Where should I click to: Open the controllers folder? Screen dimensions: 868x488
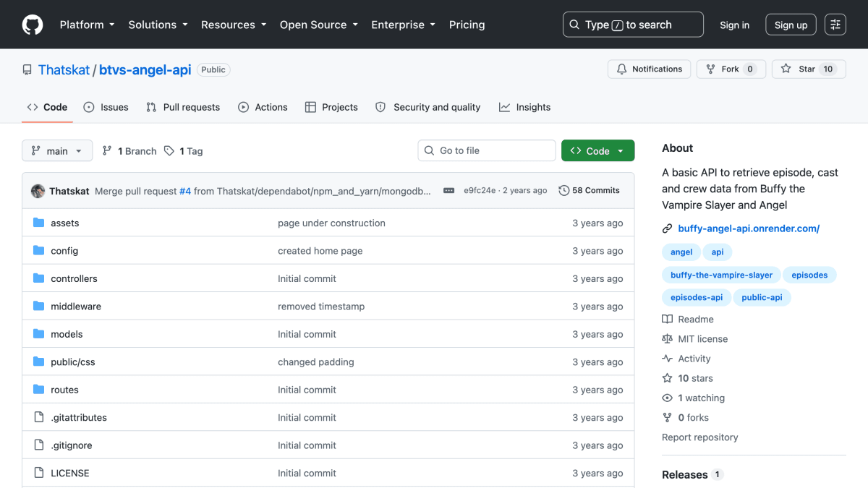point(74,279)
